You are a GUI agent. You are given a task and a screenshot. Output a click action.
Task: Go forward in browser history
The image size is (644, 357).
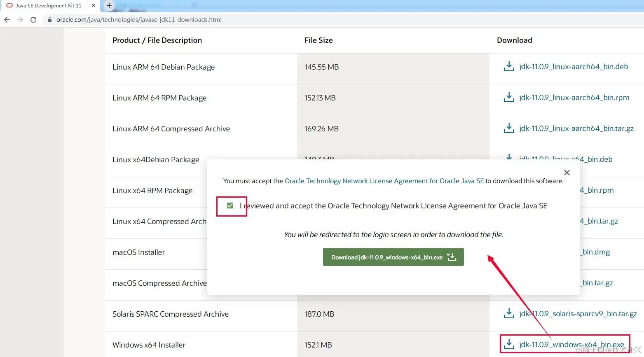[20, 20]
